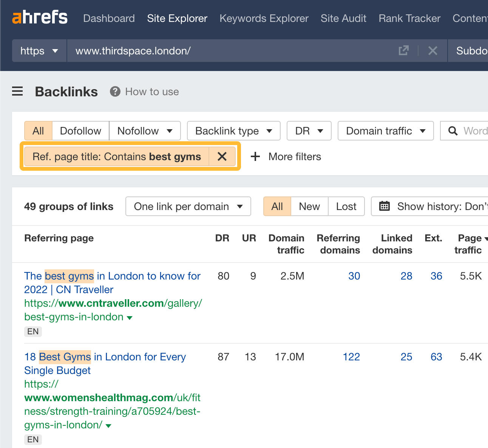Open the https protocol dropdown

point(39,51)
